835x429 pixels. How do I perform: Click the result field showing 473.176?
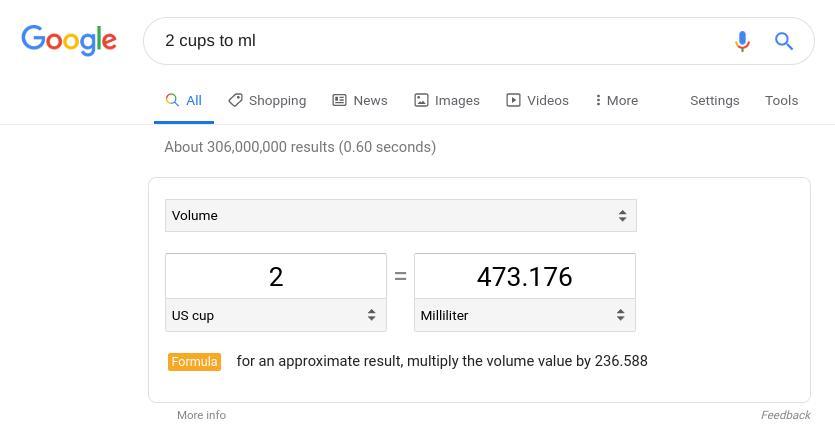[x=524, y=276]
